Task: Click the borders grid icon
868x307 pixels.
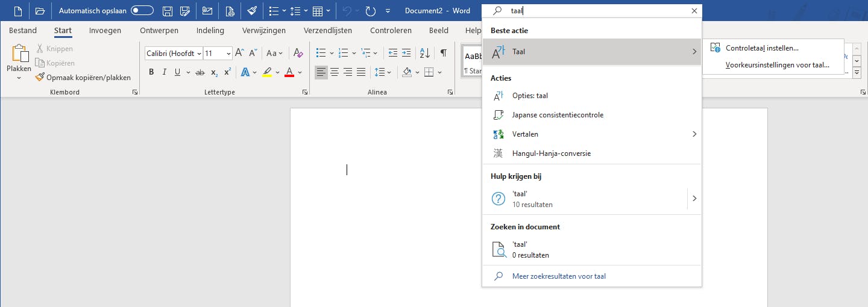Action: (x=429, y=72)
